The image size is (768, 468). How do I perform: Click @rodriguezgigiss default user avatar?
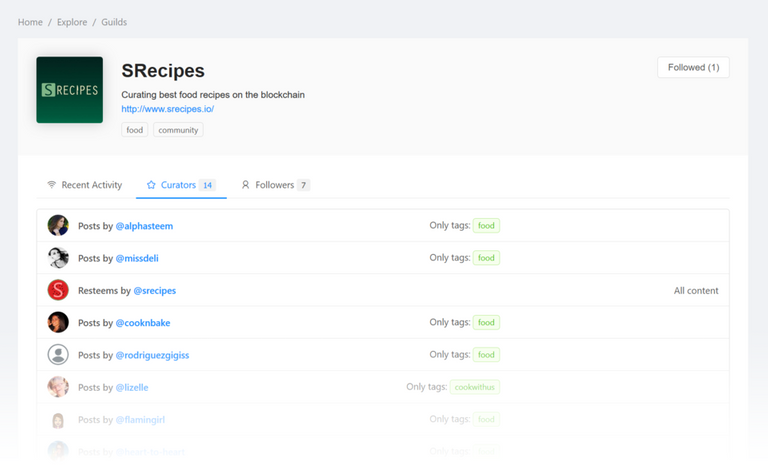(58, 355)
